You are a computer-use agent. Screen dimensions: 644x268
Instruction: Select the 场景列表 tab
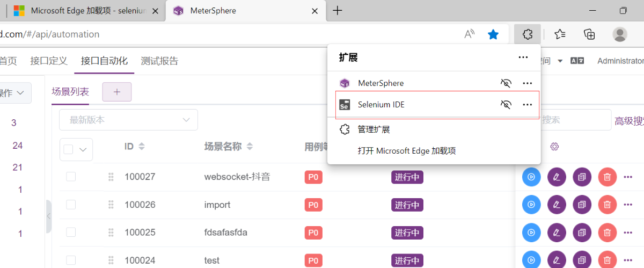pyautogui.click(x=70, y=91)
